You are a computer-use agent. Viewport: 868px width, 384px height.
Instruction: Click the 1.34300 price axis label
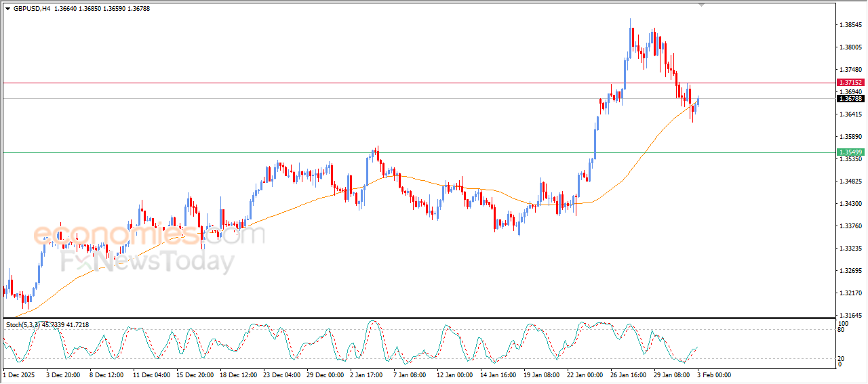click(850, 204)
